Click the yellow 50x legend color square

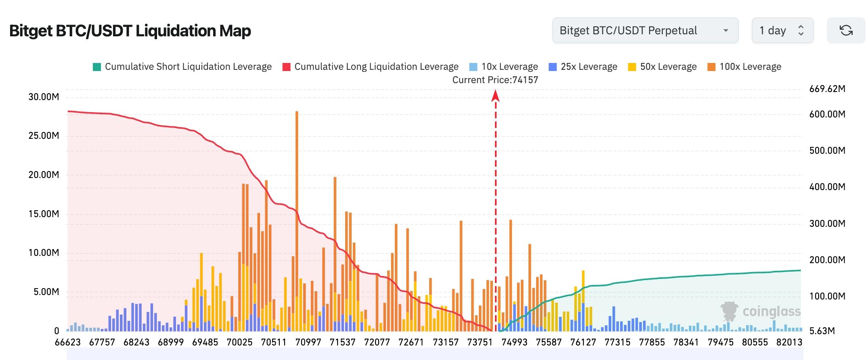pos(632,67)
